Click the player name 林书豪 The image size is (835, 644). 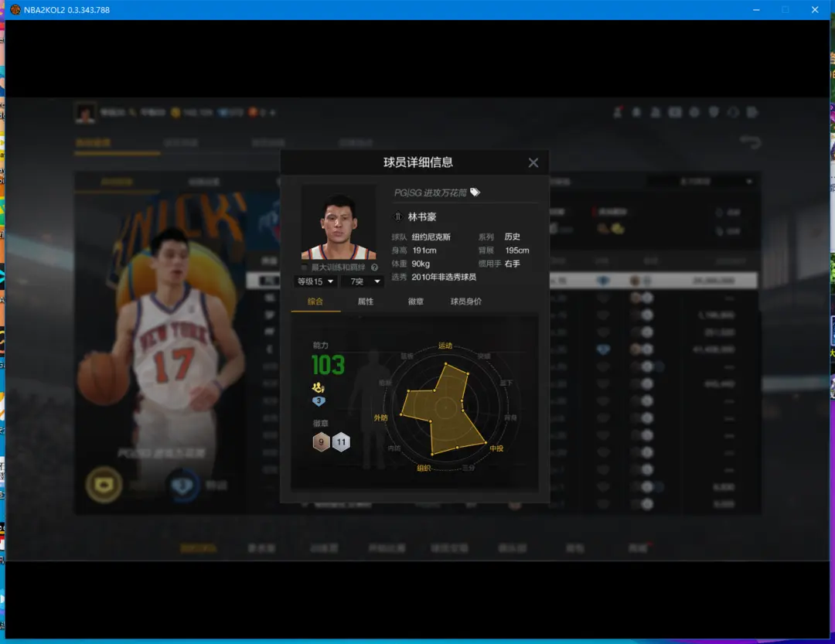tap(422, 216)
